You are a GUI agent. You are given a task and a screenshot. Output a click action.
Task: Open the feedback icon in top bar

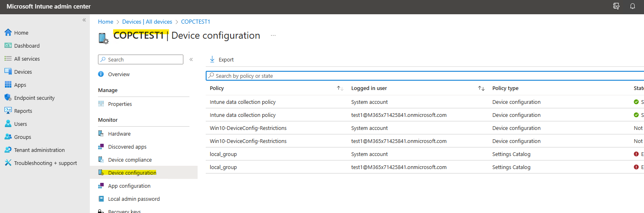[x=616, y=6]
